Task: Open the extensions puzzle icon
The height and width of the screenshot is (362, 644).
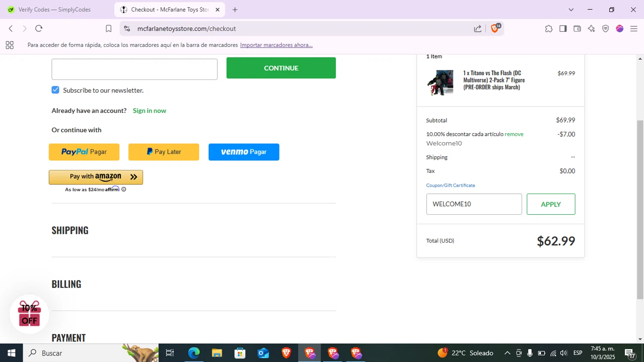Action: (549, 28)
